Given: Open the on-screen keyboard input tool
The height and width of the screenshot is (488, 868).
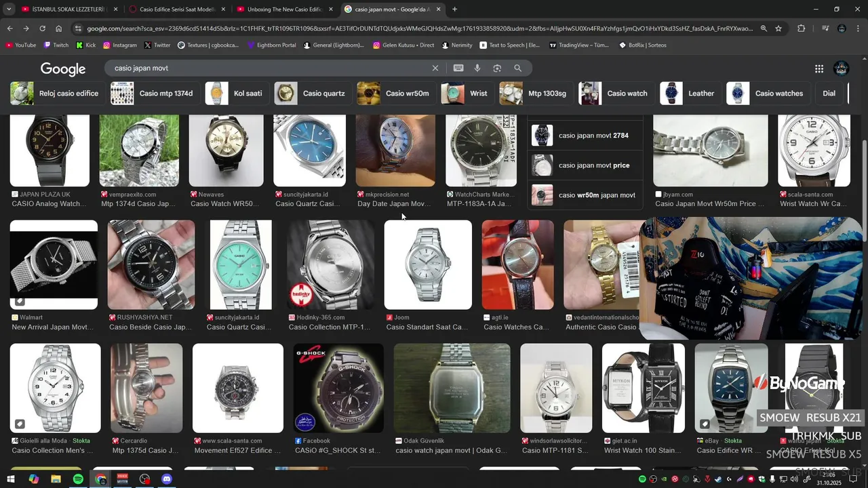Looking at the screenshot, I should point(458,68).
